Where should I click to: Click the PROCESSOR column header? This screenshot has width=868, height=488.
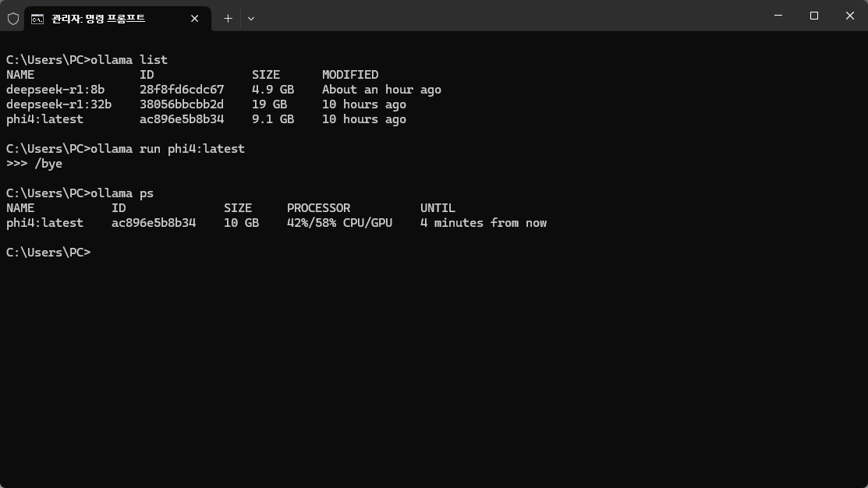click(x=318, y=208)
